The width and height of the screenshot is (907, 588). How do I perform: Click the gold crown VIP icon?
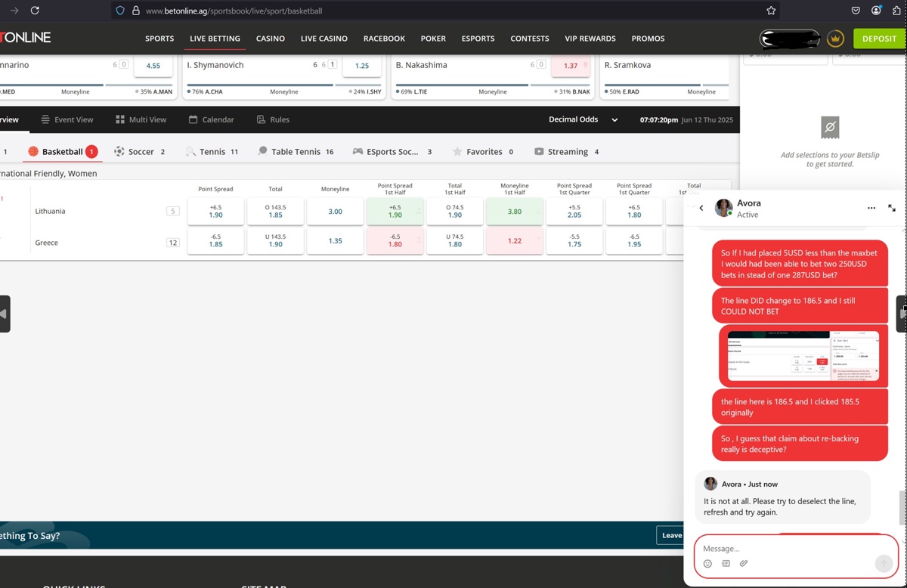(x=835, y=39)
